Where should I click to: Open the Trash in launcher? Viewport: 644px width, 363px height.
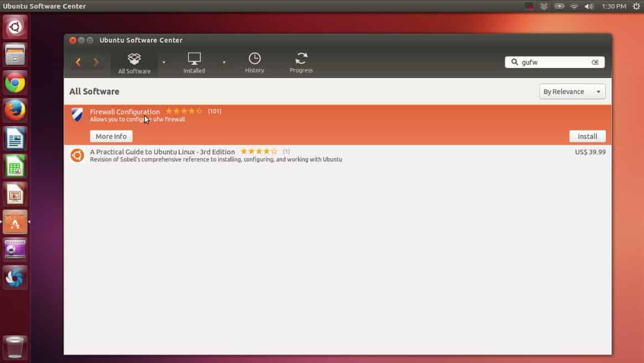[x=15, y=348]
